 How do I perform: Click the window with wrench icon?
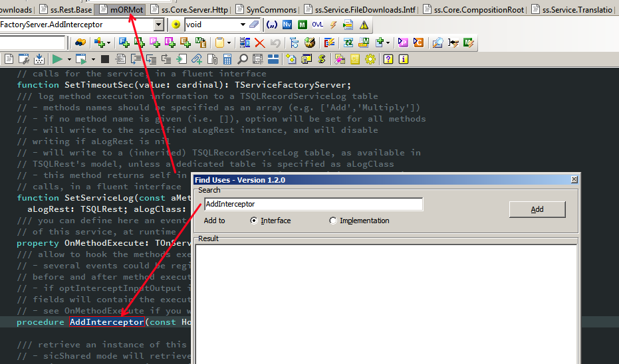point(24,59)
